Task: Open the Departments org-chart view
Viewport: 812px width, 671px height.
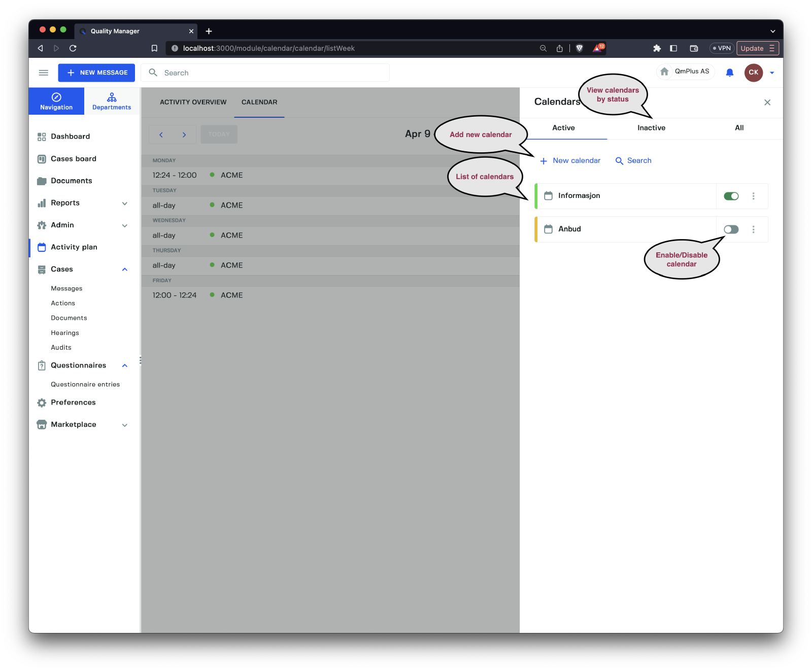Action: [x=112, y=101]
